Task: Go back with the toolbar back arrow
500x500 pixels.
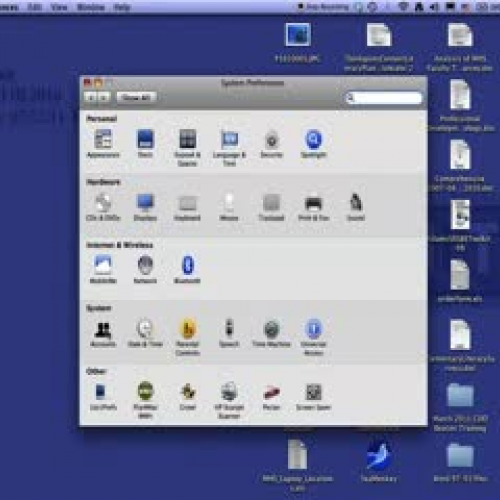Action: [91, 97]
